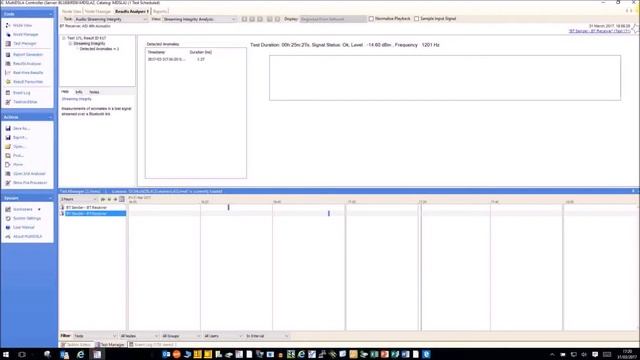The width and height of the screenshot is (640, 360).
Task: Collapse the System panel header
Action: (x=51, y=198)
